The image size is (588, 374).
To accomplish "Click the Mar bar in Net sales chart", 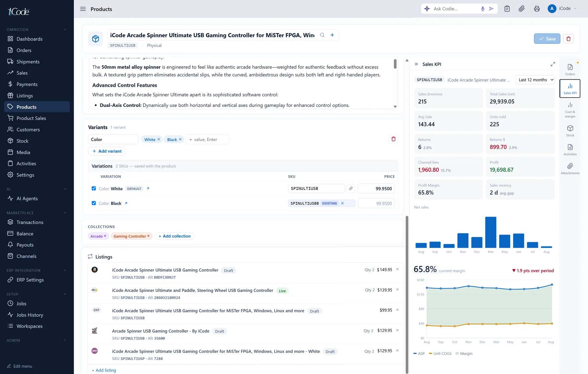I will pos(491,232).
